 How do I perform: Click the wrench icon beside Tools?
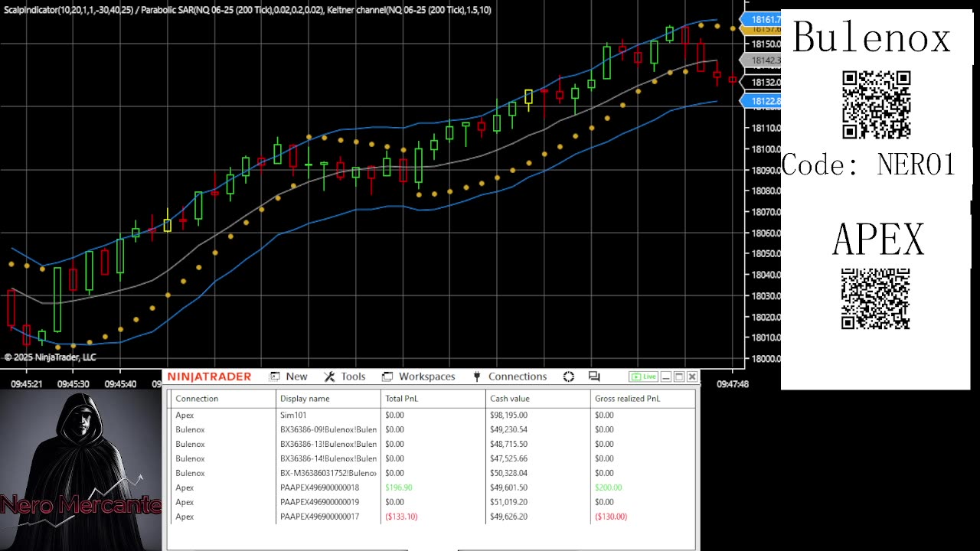(x=330, y=377)
